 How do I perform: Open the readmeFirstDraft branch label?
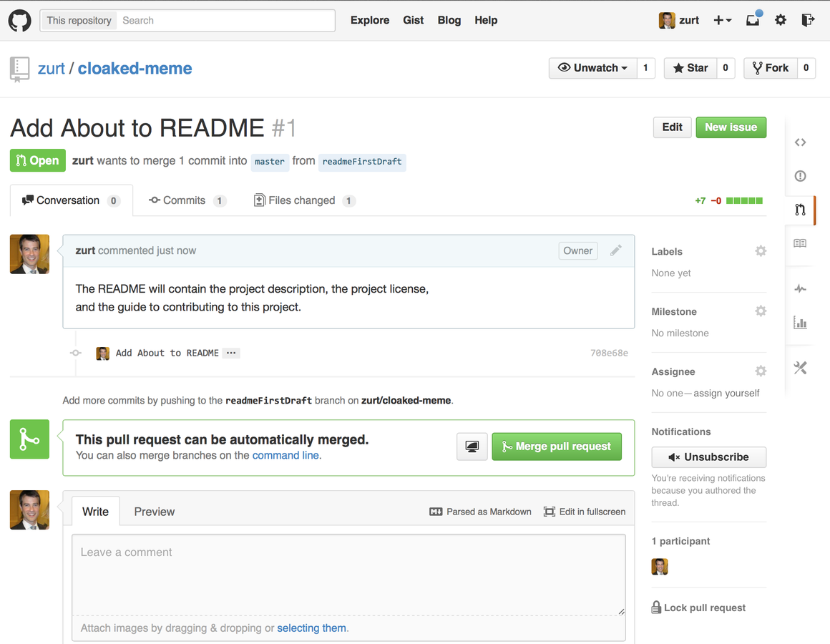pyautogui.click(x=362, y=162)
